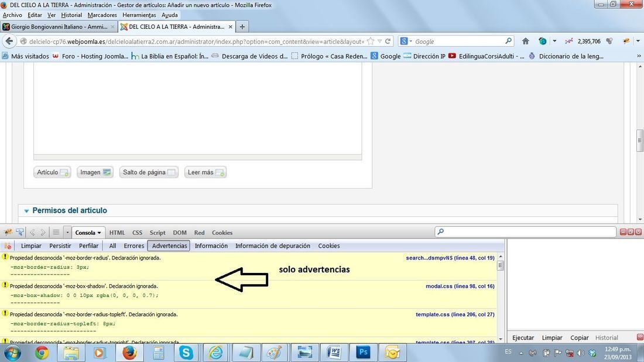Click Alexa rank 2,395,706 indicator
This screenshot has width=644, height=362.
pyautogui.click(x=583, y=41)
